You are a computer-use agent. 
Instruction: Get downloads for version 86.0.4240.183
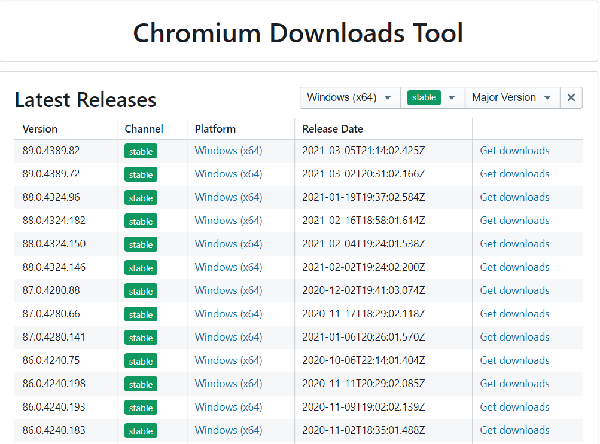point(514,430)
